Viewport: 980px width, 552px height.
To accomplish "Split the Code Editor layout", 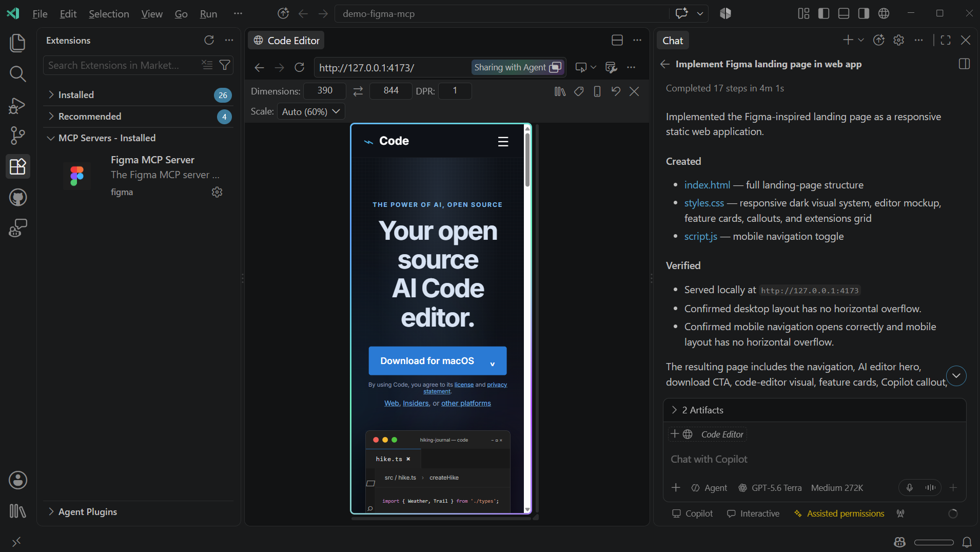I will 617,40.
